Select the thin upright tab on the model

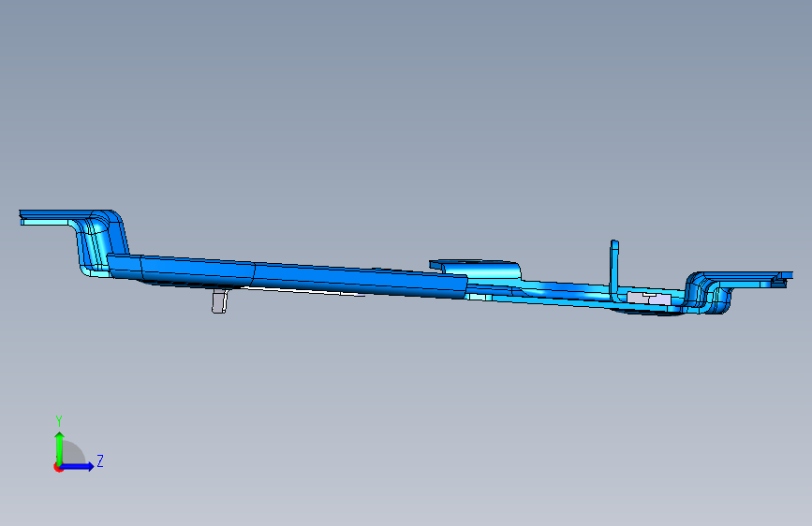(614, 270)
